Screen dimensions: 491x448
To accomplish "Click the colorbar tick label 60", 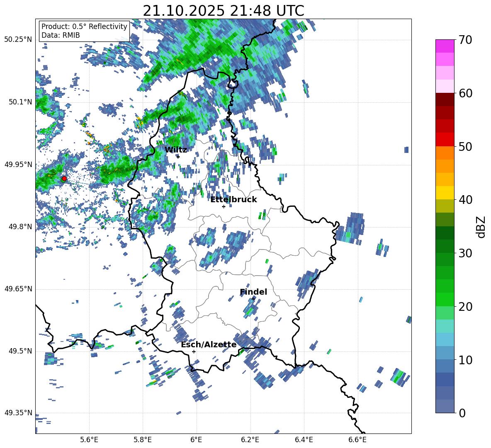I will [x=465, y=93].
